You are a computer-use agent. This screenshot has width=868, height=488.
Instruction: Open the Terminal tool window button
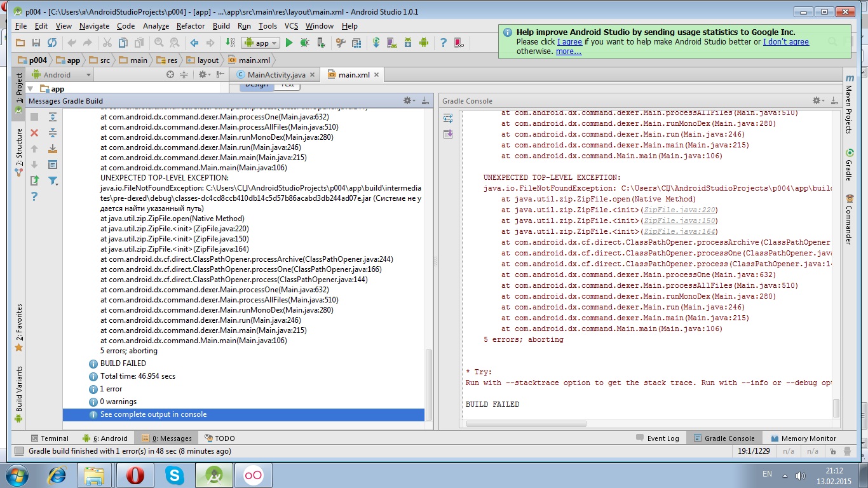[x=50, y=438]
